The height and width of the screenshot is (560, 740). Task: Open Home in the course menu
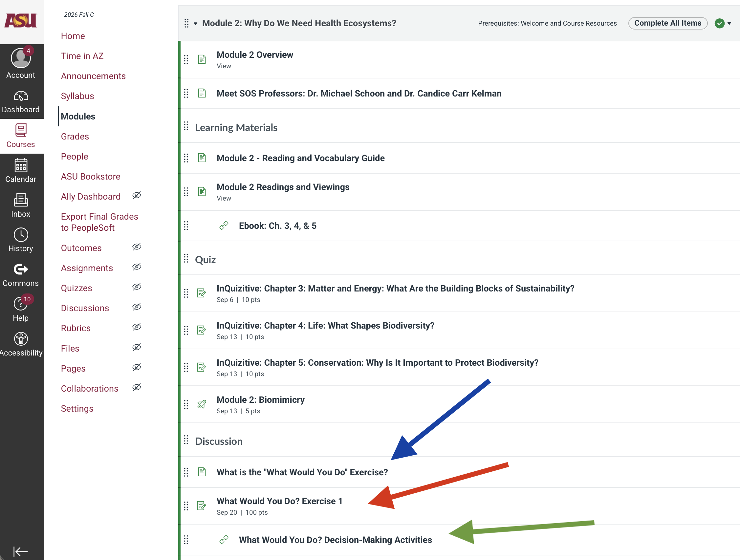[73, 36]
